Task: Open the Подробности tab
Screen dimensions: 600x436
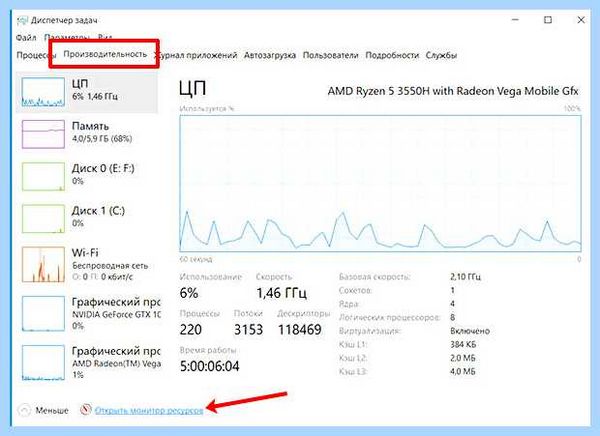Action: [392, 55]
